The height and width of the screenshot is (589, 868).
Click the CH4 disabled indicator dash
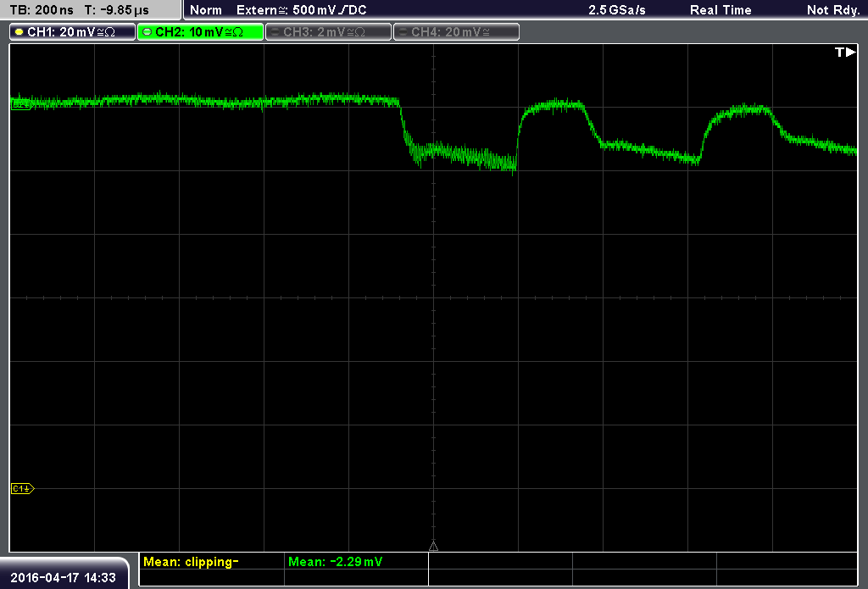click(403, 32)
